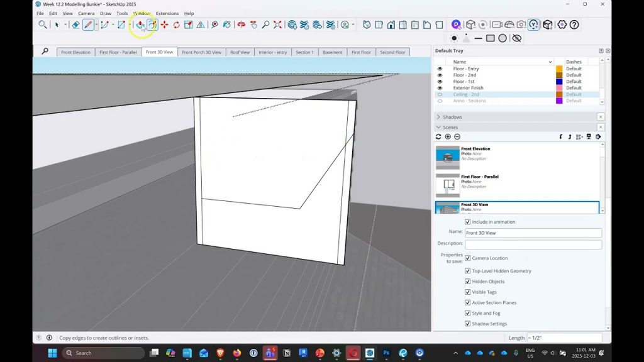Disable Shadow Settings property

point(467,324)
